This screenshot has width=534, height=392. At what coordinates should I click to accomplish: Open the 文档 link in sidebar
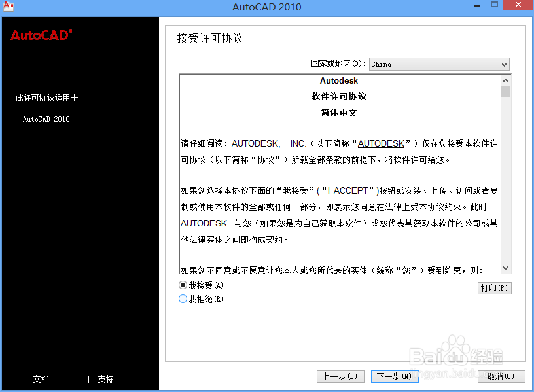coord(41,379)
